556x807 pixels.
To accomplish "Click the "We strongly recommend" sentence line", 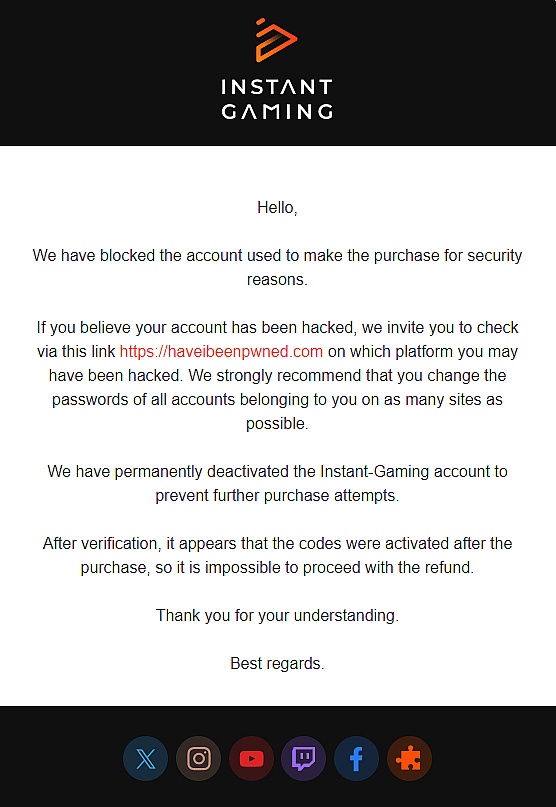I will pos(277,376).
